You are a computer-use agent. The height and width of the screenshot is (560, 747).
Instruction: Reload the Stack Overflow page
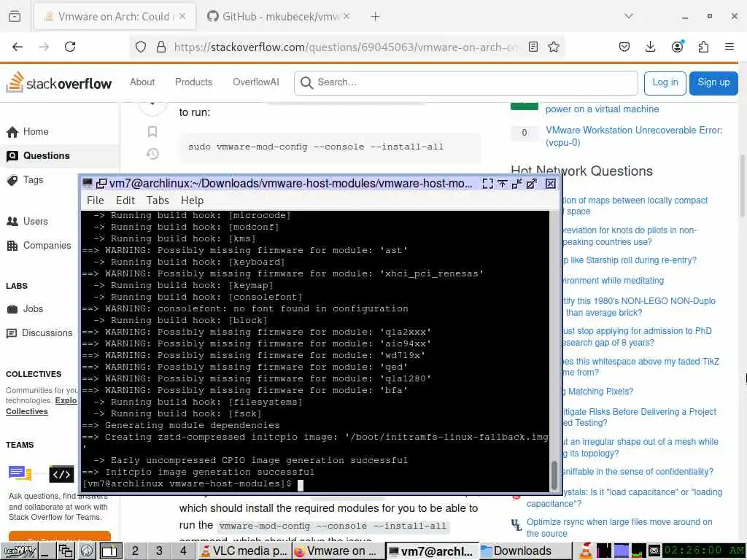pyautogui.click(x=70, y=47)
